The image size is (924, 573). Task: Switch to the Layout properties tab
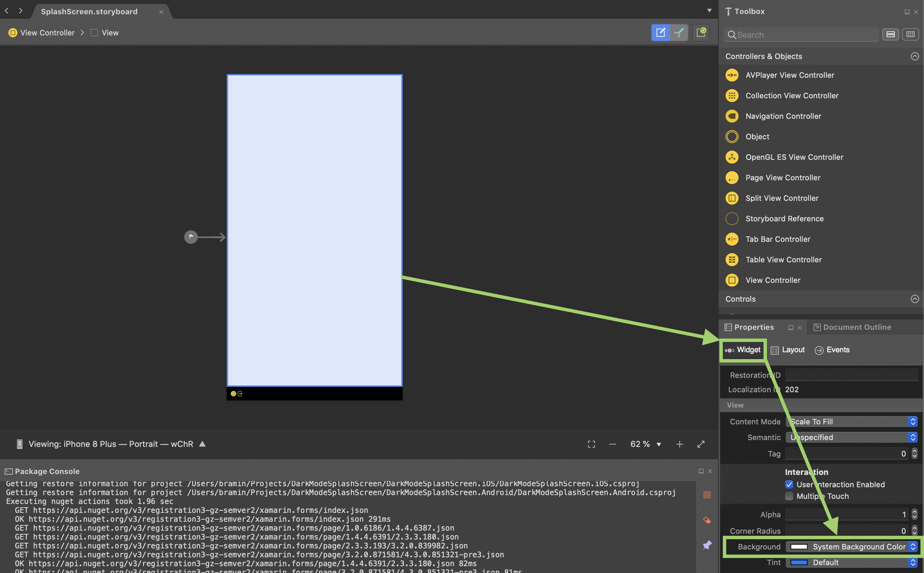click(x=788, y=350)
